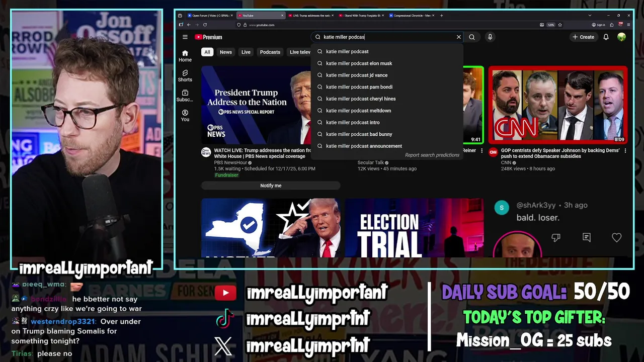The height and width of the screenshot is (362, 644).
Task: Select the All filter chip
Action: 207,52
